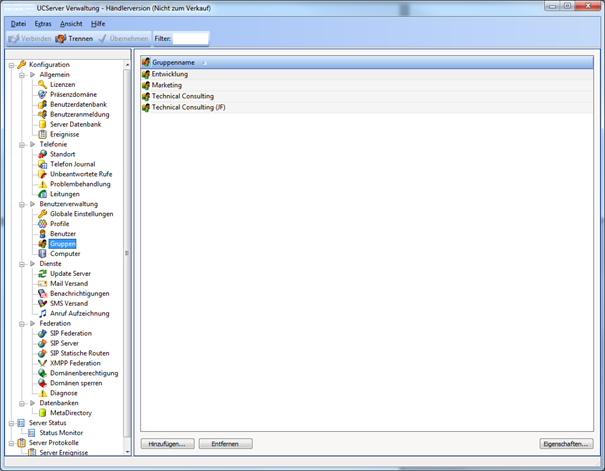Click the tree scrollbar up arrow
Screen dimensions: 605x471
coord(127,65)
